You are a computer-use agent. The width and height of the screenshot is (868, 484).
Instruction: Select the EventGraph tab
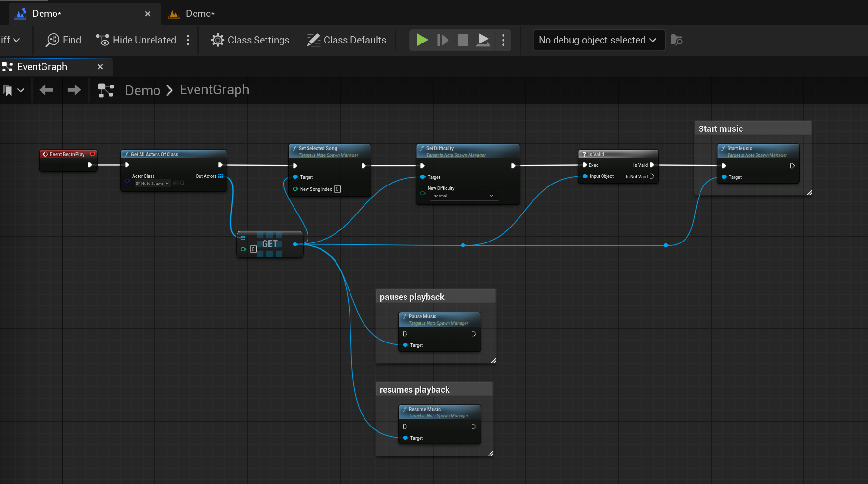[42, 67]
